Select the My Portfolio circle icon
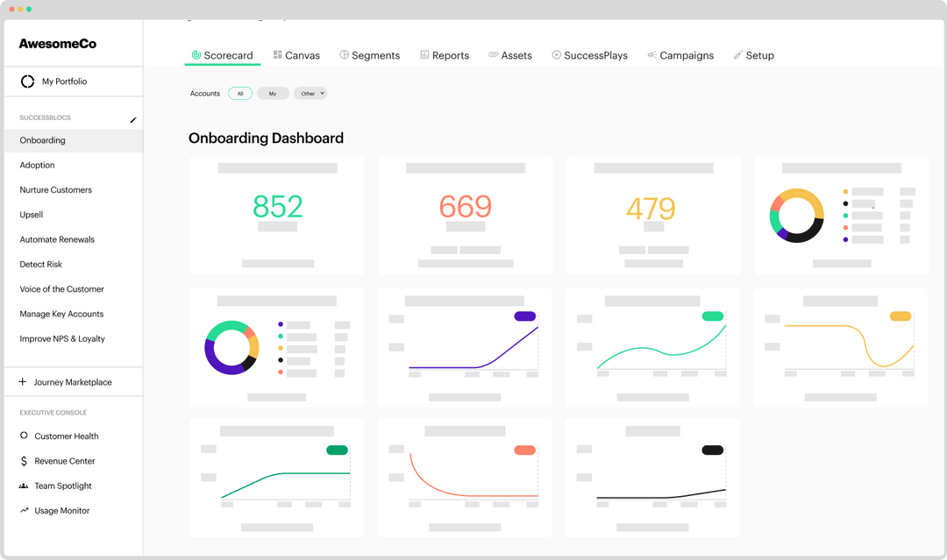 (x=26, y=80)
